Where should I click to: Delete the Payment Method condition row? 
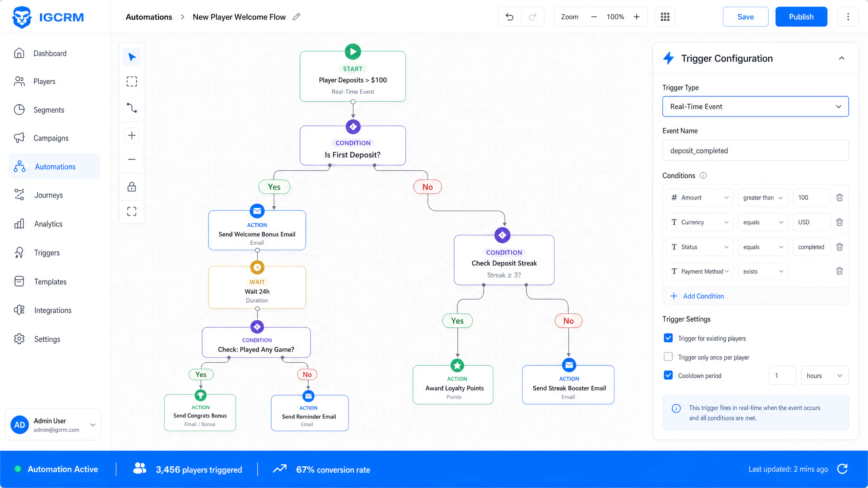tap(840, 271)
